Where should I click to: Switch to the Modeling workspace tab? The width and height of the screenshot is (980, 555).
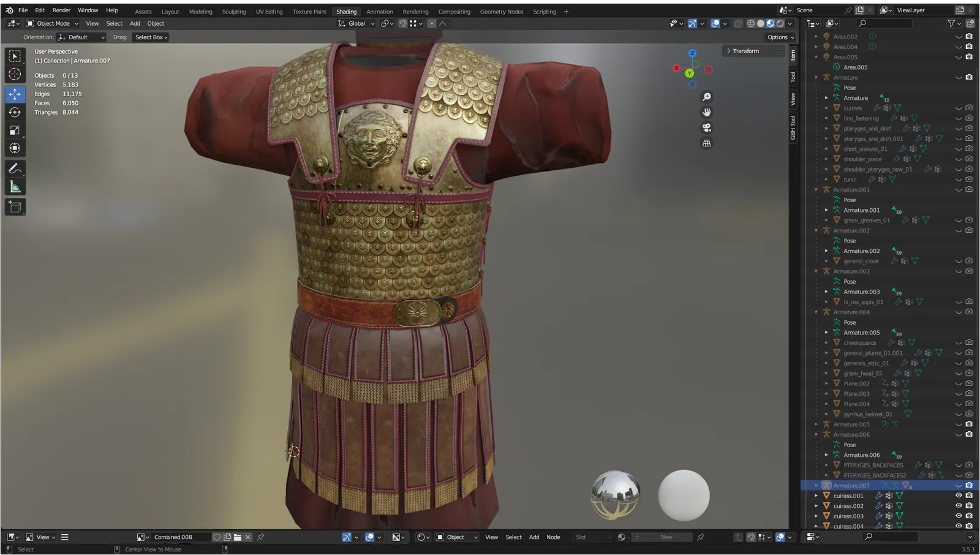pos(200,12)
